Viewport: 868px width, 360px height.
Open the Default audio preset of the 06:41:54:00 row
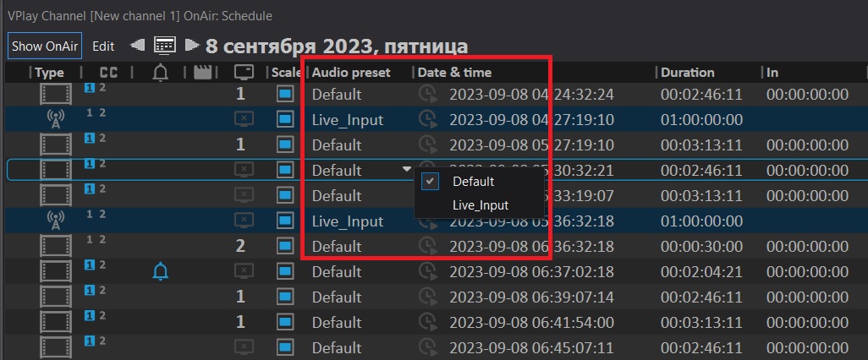[x=337, y=323]
